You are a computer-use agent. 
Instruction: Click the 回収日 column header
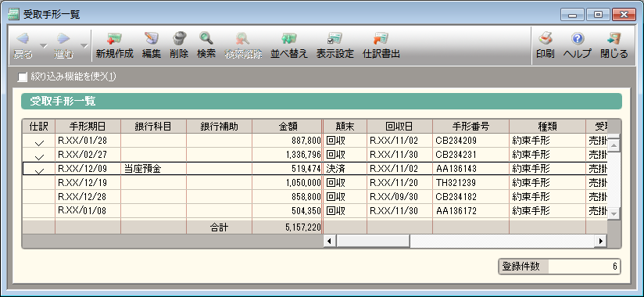click(399, 126)
